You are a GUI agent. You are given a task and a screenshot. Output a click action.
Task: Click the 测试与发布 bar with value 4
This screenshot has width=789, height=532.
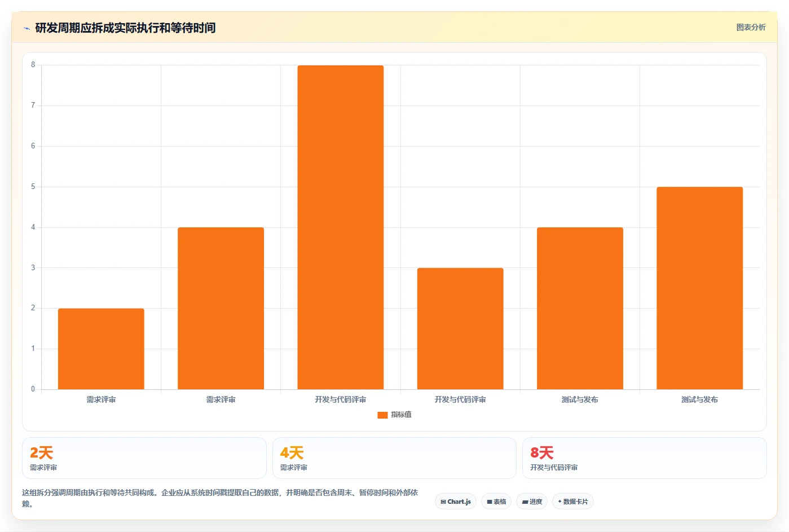pos(580,308)
